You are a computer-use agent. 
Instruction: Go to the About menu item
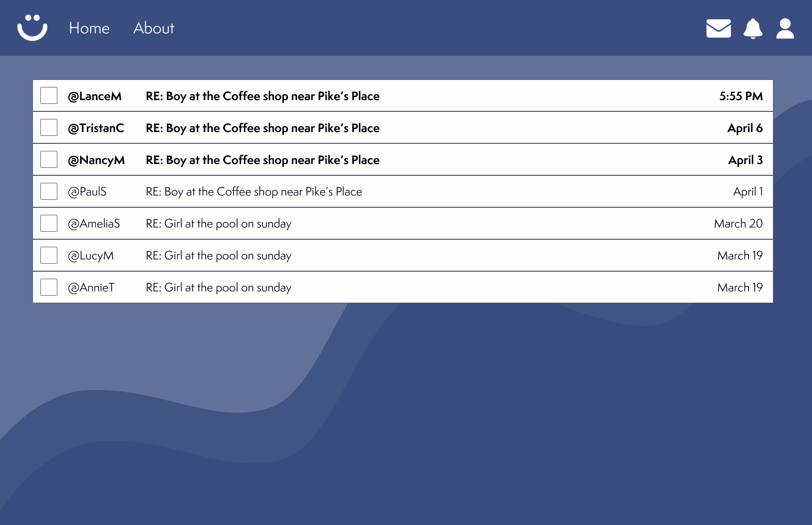(154, 28)
